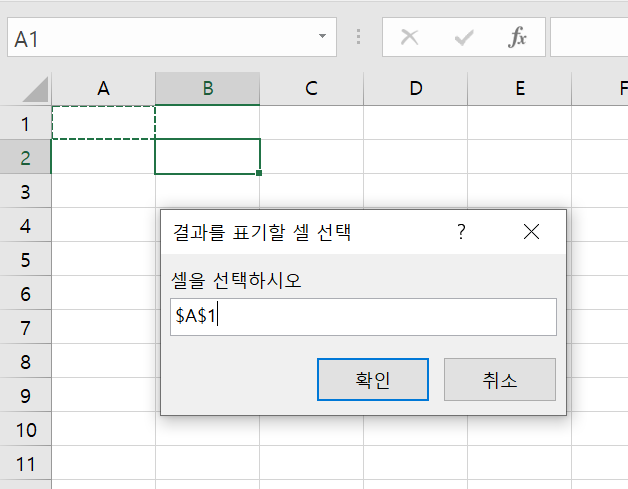
Task: Click the formula bar input area
Action: pos(589,37)
